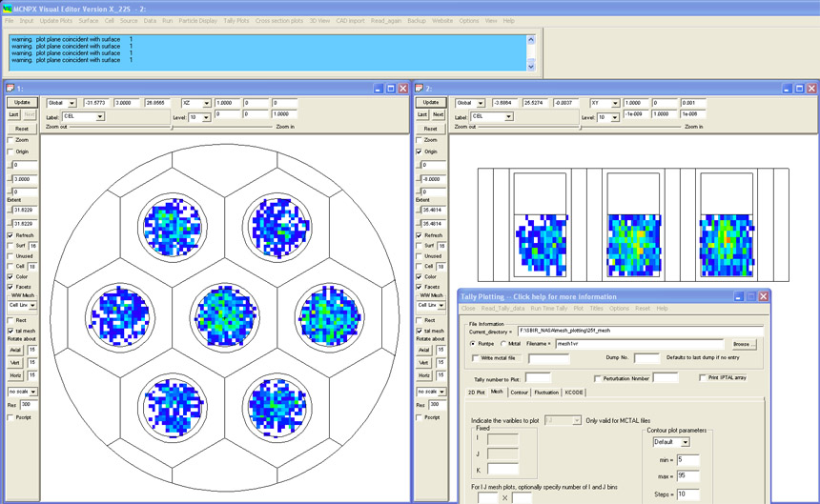Click the Tally number to Plot field
This screenshot has width=820, height=504.
coord(538,378)
